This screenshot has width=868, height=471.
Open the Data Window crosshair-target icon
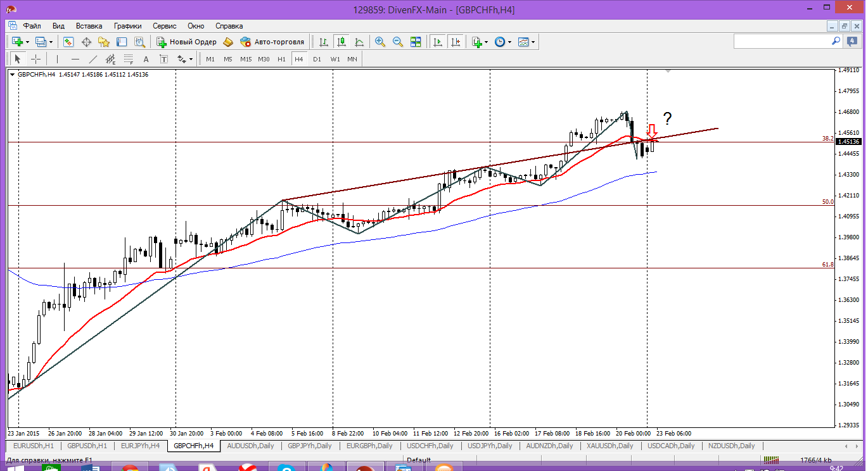click(x=86, y=42)
